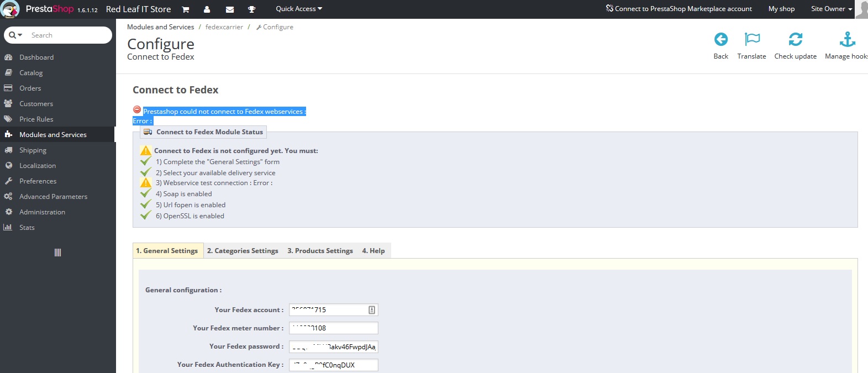
Task: Click the Price Rules tag icon
Action: coord(8,119)
